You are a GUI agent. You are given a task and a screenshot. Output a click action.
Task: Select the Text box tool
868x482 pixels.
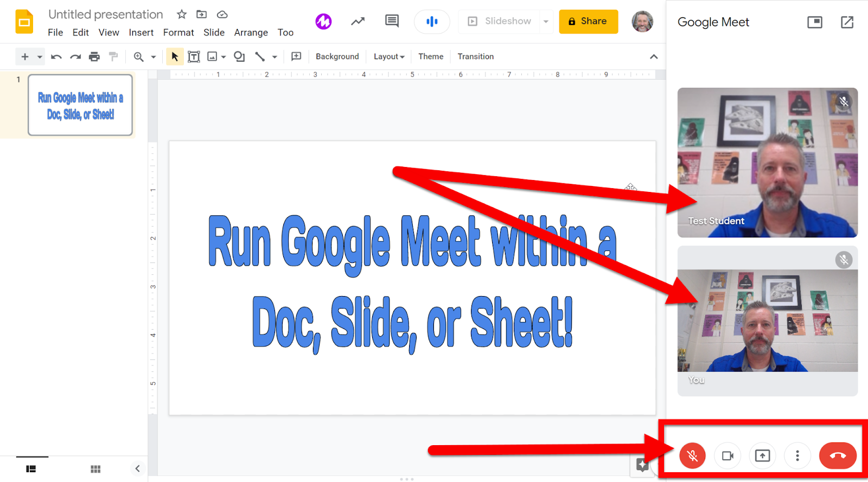click(194, 56)
